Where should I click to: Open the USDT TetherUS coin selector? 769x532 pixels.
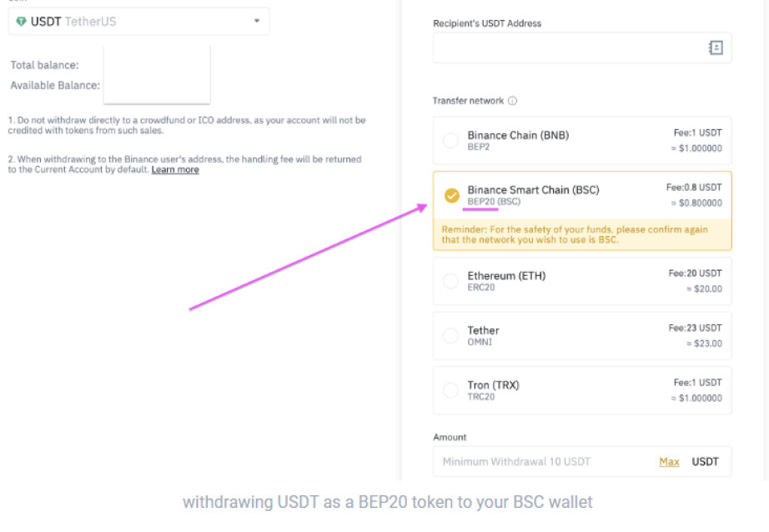point(138,21)
